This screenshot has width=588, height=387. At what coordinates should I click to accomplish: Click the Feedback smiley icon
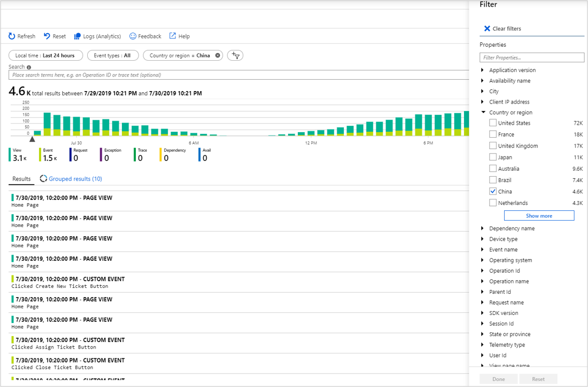tap(133, 36)
